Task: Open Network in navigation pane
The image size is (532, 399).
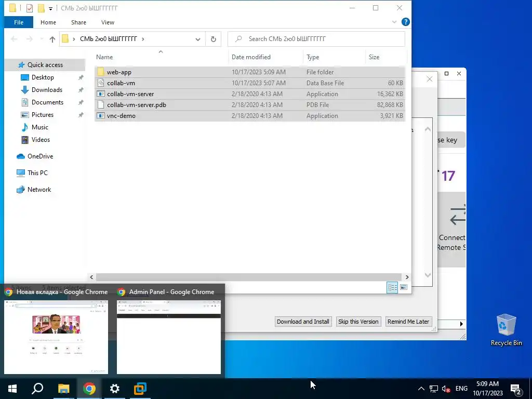Action: pos(39,190)
